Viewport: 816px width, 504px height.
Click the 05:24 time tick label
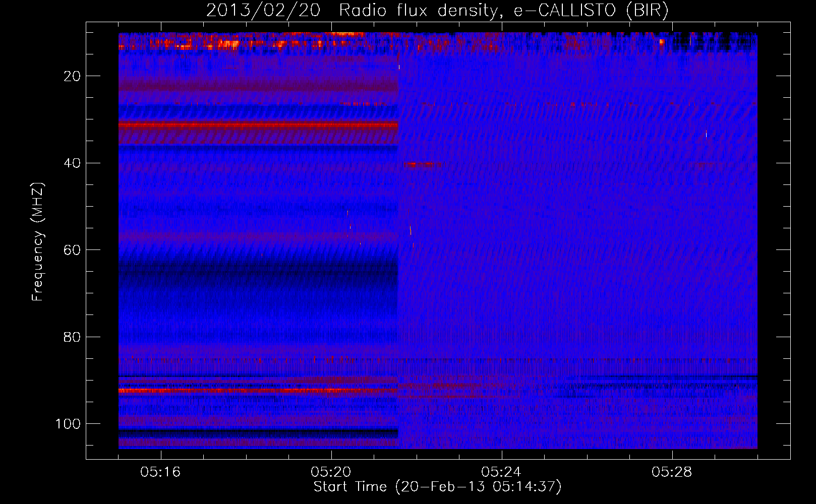tap(501, 472)
